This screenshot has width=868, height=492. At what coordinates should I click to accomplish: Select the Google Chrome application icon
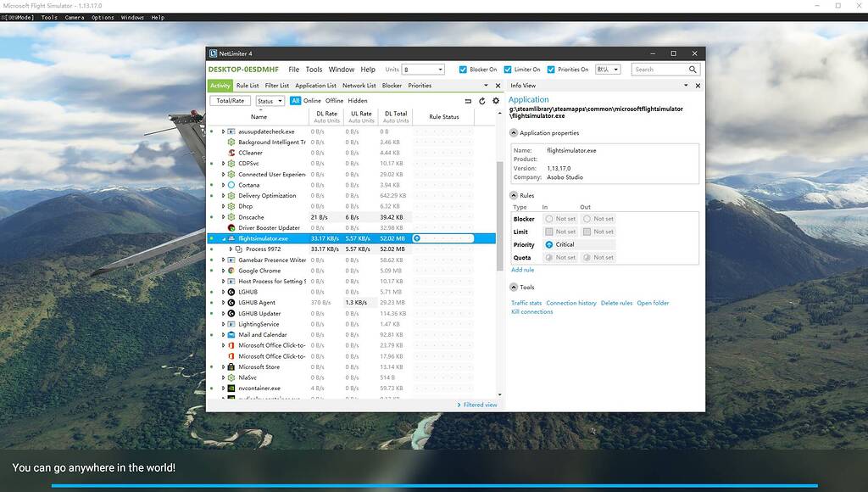[231, 271]
